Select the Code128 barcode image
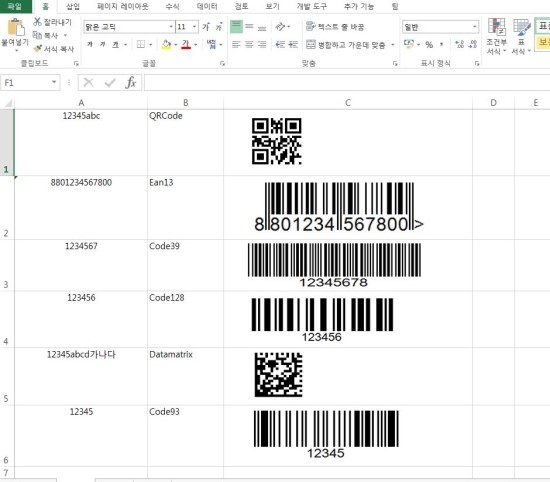The image size is (550, 482). 322,320
